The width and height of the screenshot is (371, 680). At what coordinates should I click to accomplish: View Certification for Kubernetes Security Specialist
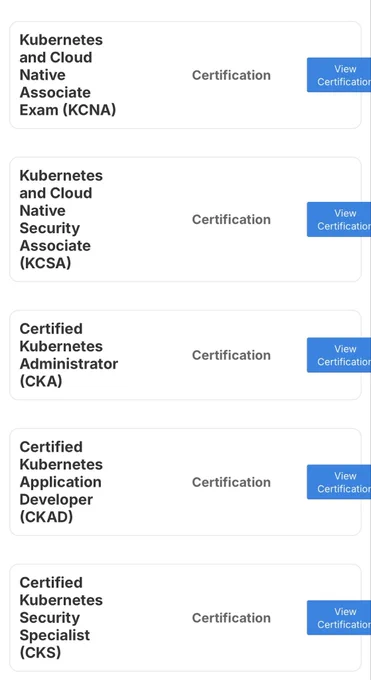click(x=339, y=618)
